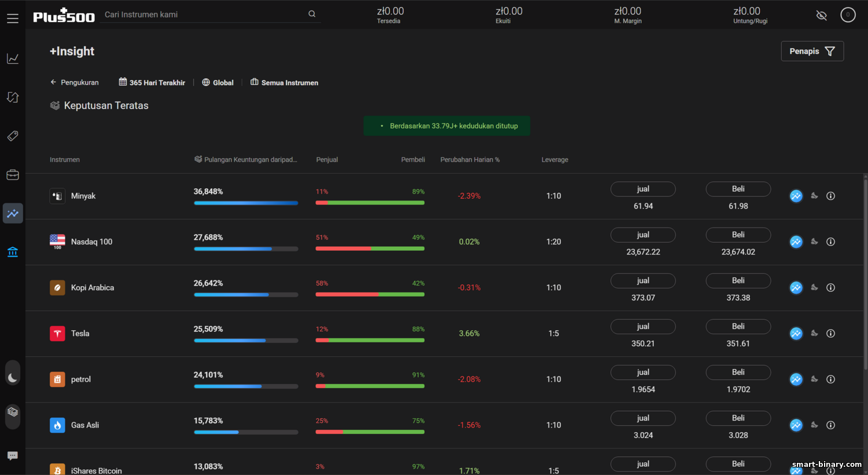Open the hamburger menu in the sidebar
Screen dimensions: 868x475
(x=13, y=19)
